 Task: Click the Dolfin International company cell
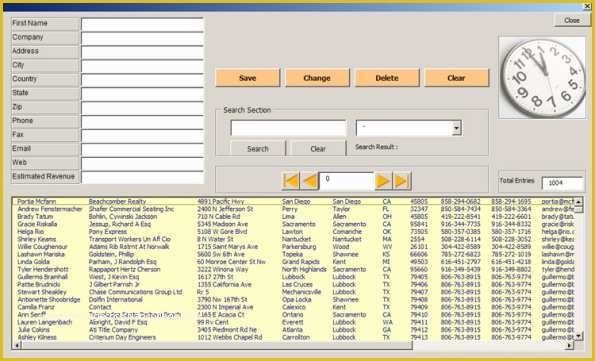tap(116, 300)
